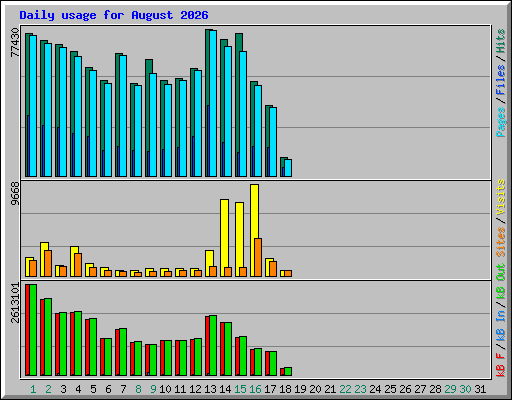Select the 77430 axis value
Screen dimensions: 512x400
click(x=15, y=42)
